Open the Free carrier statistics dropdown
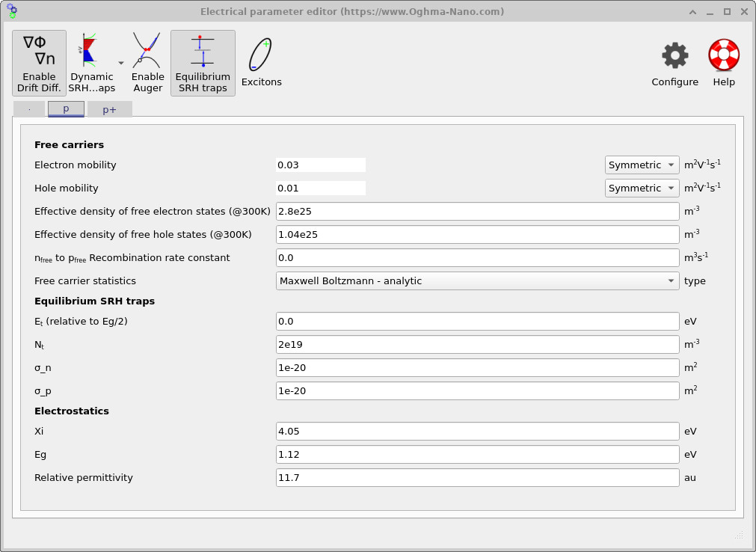This screenshot has height=552, width=756. pos(476,280)
